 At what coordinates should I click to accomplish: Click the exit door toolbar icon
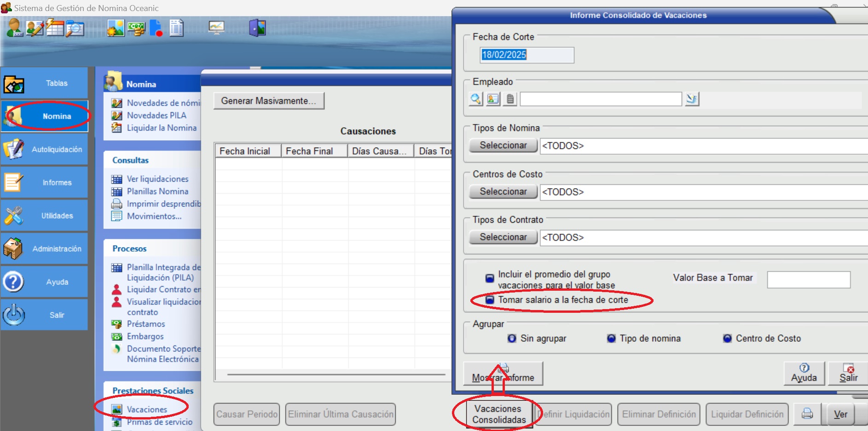click(x=258, y=28)
